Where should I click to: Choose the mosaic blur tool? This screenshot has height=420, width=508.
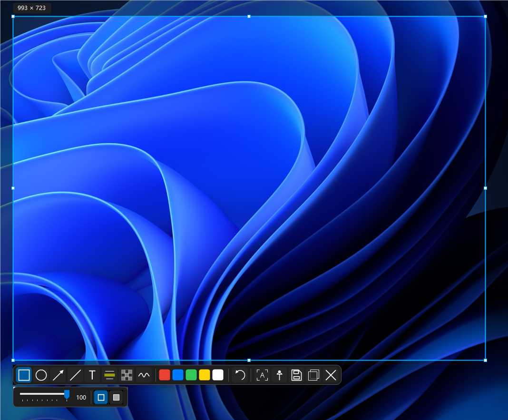click(127, 375)
